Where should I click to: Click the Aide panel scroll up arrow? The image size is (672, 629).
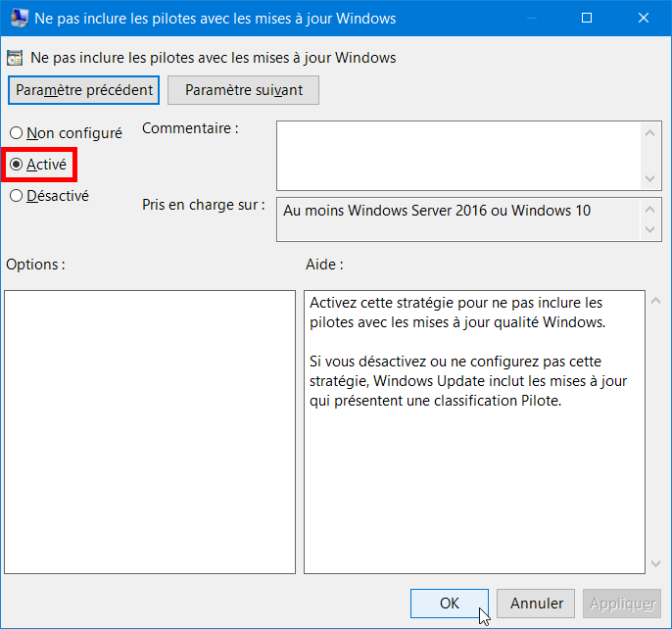coord(655,301)
